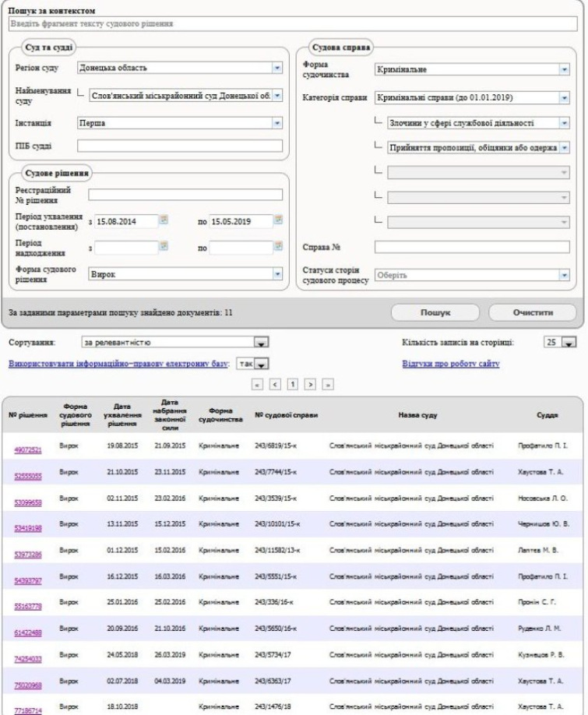
Task: Focus the context search text field
Action: (294, 24)
